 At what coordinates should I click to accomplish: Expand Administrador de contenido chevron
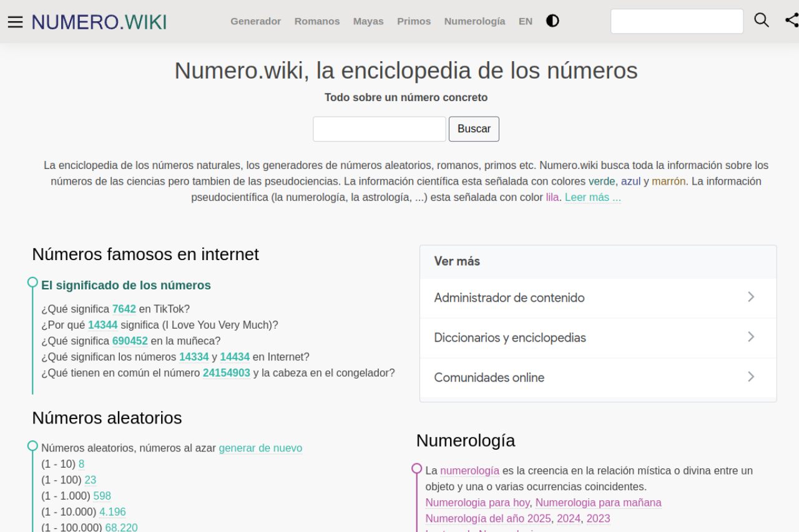(751, 297)
